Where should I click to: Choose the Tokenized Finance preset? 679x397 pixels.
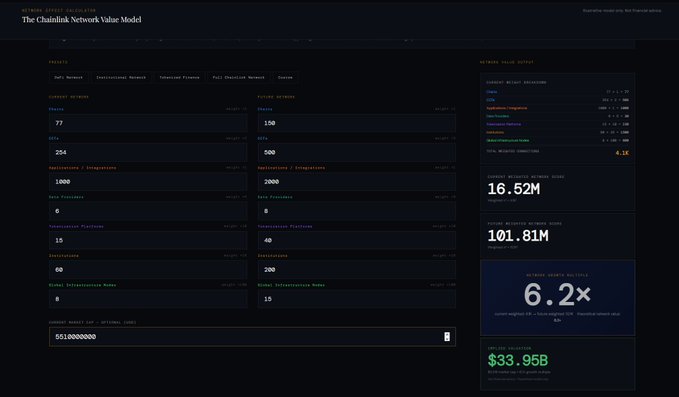[179, 77]
